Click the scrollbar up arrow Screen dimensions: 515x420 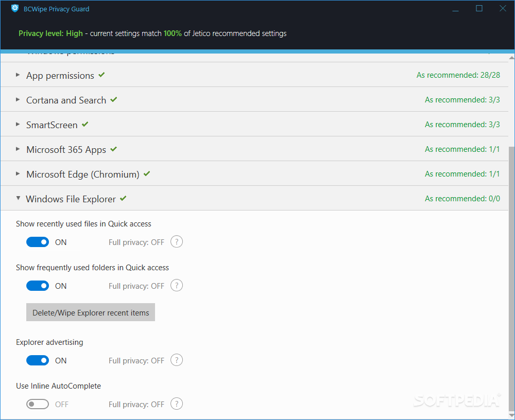point(511,58)
